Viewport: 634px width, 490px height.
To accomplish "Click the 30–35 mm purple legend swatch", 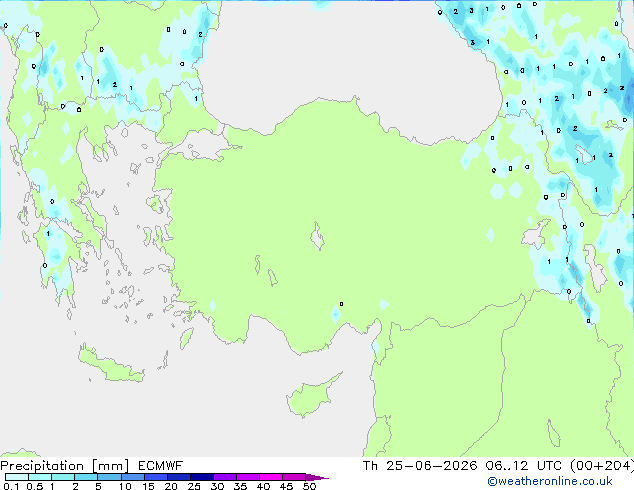I will [x=224, y=477].
